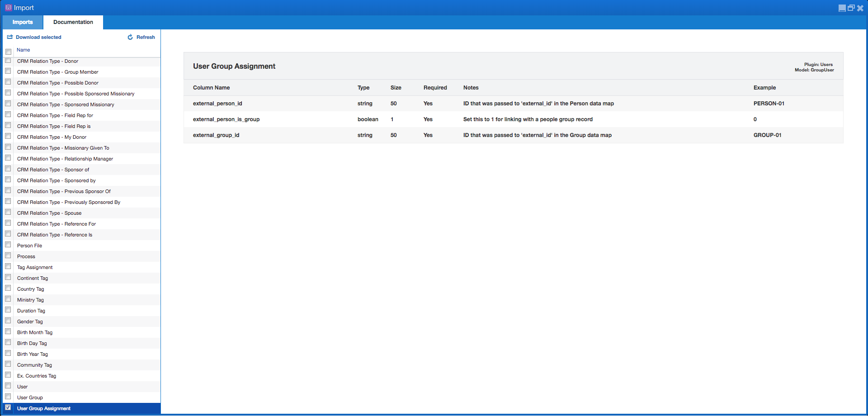Image resolution: width=868 pixels, height=416 pixels.
Task: Open the 'Duration Tag' row
Action: (x=81, y=311)
